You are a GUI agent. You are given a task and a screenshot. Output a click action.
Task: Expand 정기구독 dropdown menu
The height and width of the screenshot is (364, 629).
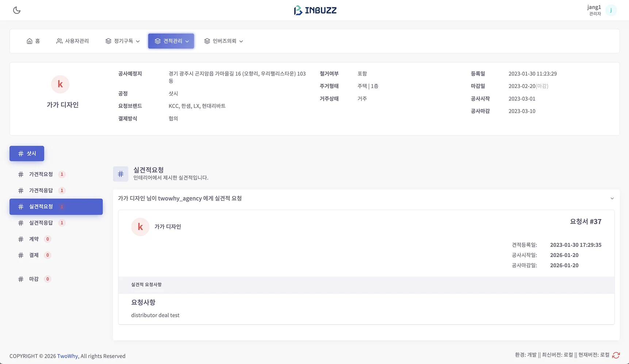(x=123, y=41)
